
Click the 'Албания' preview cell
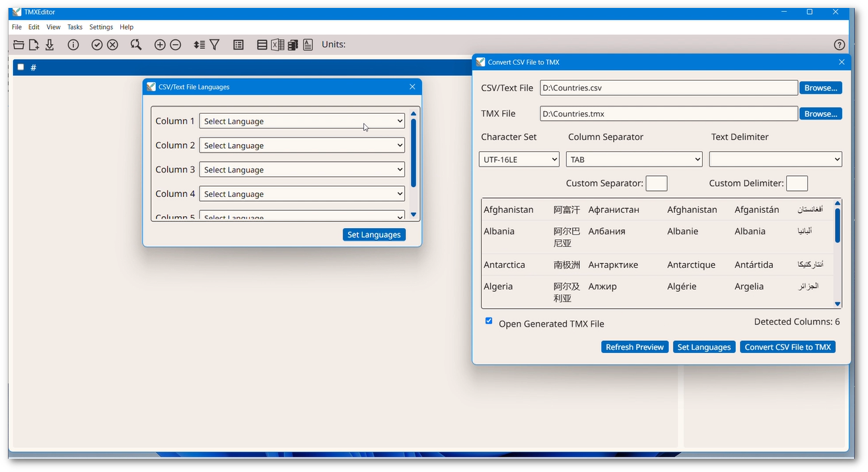[x=607, y=231]
